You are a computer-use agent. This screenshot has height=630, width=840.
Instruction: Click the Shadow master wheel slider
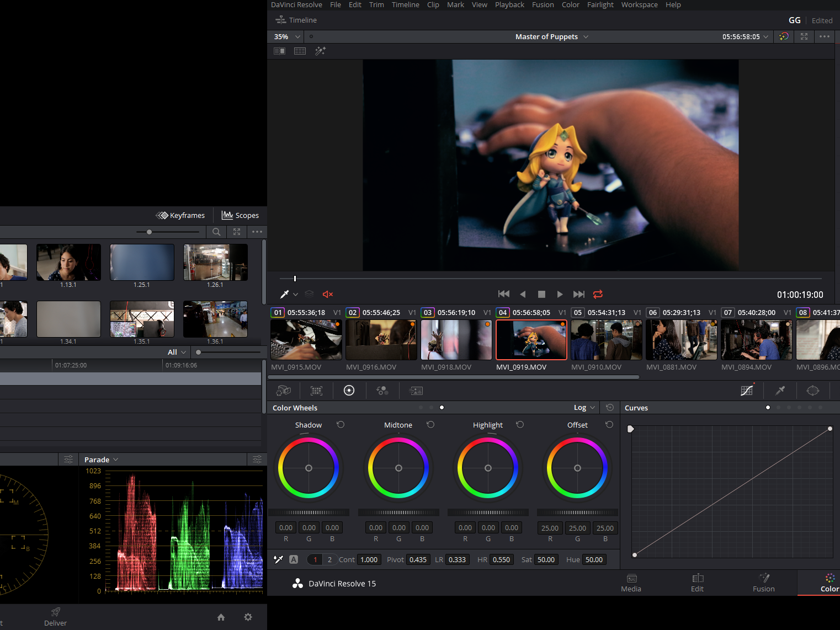click(x=309, y=512)
